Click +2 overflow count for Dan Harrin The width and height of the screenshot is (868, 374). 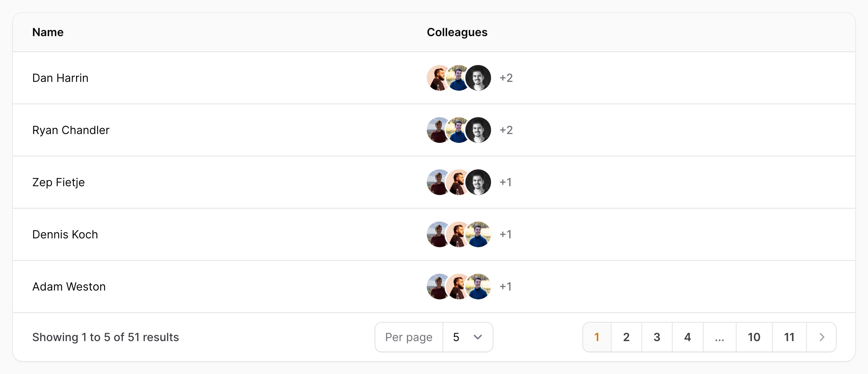[x=506, y=78]
